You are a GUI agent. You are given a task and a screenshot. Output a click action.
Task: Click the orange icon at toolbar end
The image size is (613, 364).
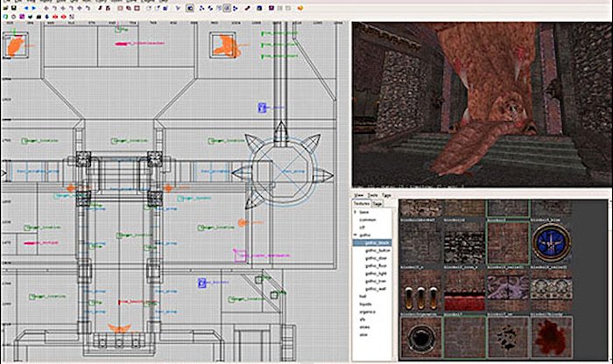(x=300, y=8)
